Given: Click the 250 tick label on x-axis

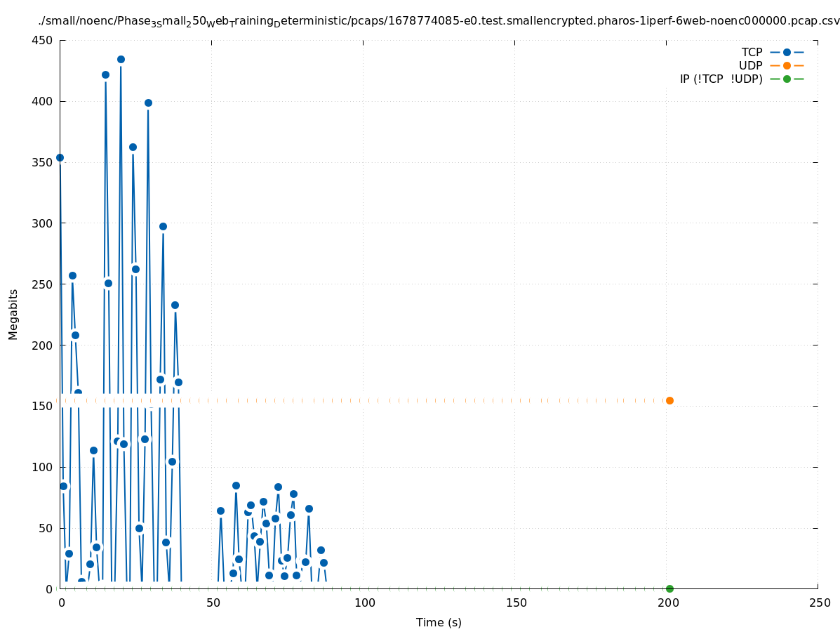Looking at the screenshot, I should (818, 603).
